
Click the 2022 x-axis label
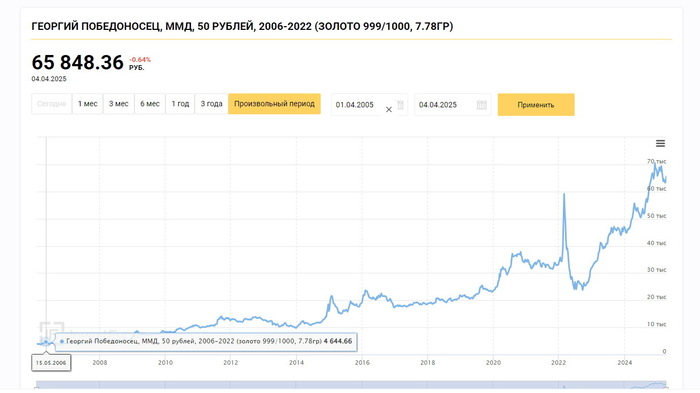(559, 363)
